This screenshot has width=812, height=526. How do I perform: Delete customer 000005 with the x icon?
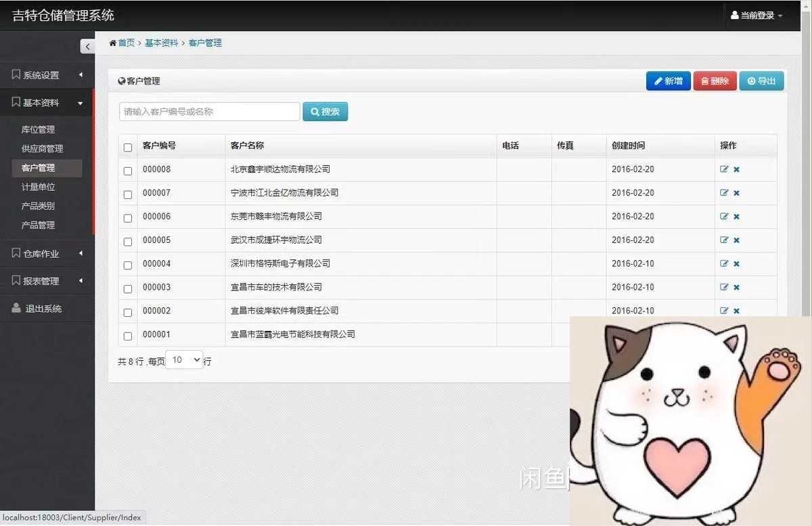tap(736, 240)
